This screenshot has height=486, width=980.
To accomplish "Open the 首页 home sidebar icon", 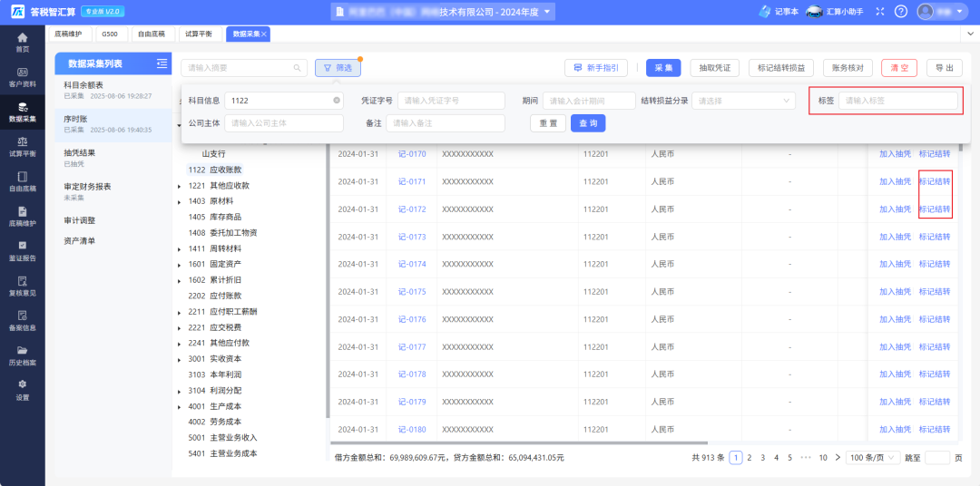I will pyautogui.click(x=23, y=42).
